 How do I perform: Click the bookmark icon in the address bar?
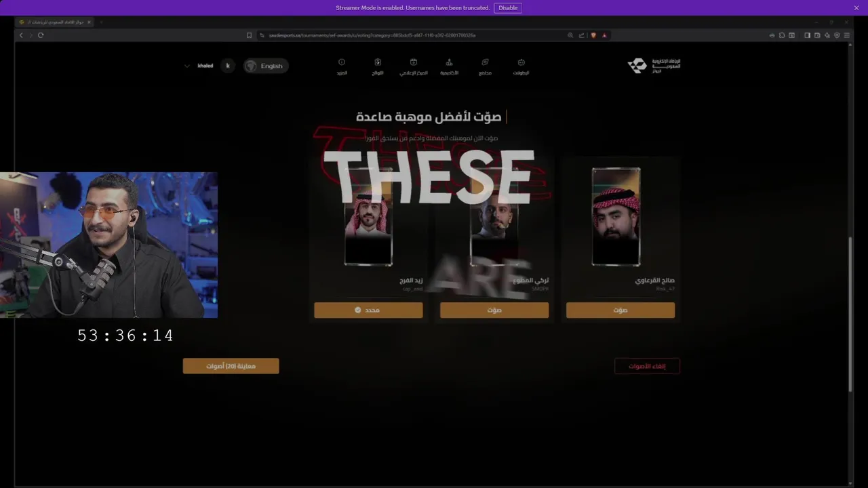[249, 35]
